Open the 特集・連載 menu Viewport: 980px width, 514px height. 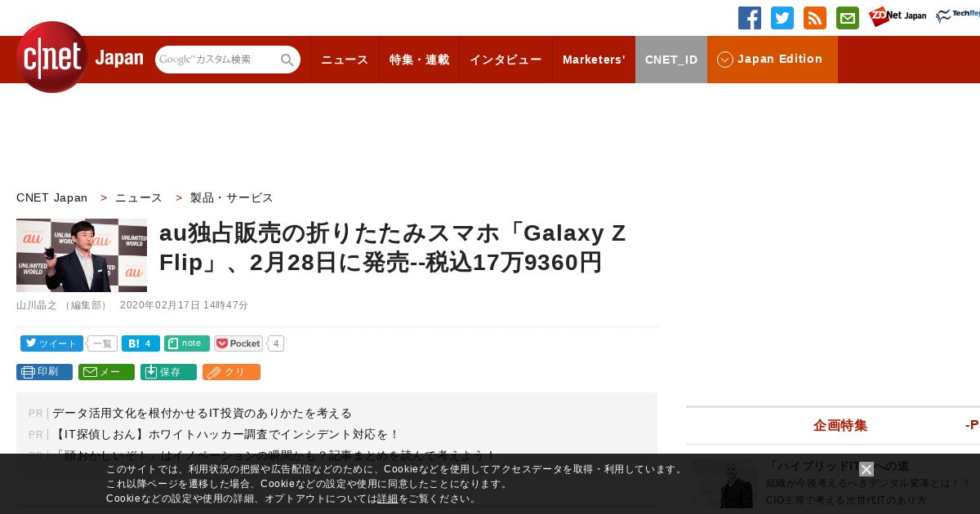(x=419, y=60)
